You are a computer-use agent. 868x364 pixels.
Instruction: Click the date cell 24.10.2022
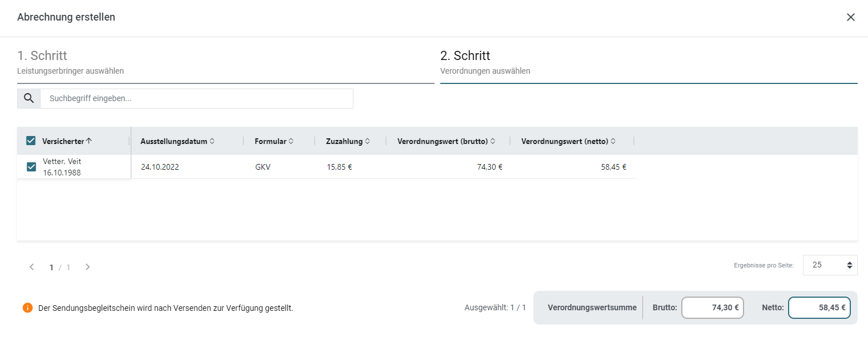160,167
